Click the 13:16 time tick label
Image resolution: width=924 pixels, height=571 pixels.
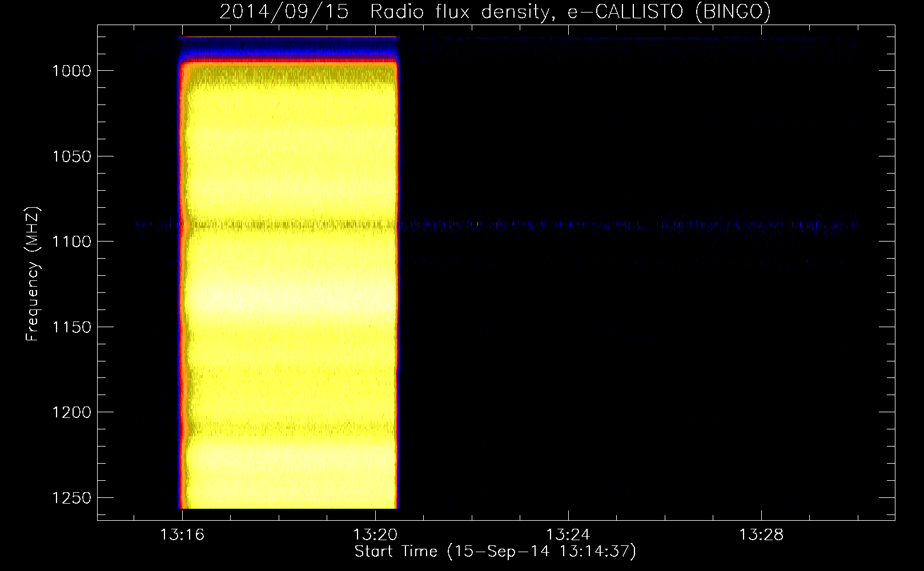182,535
